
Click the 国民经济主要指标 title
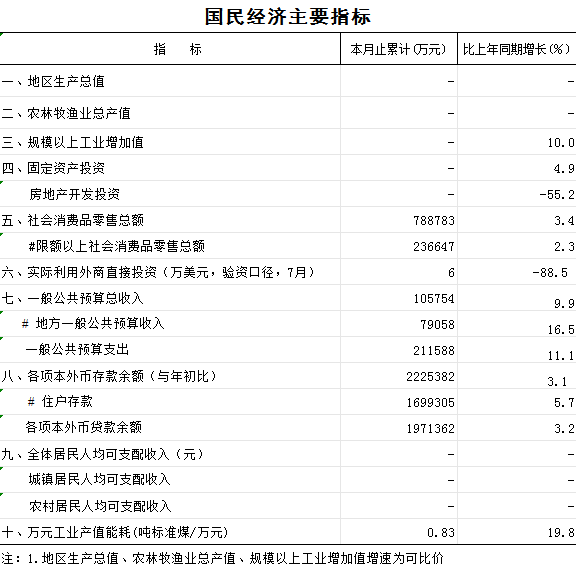288,17
